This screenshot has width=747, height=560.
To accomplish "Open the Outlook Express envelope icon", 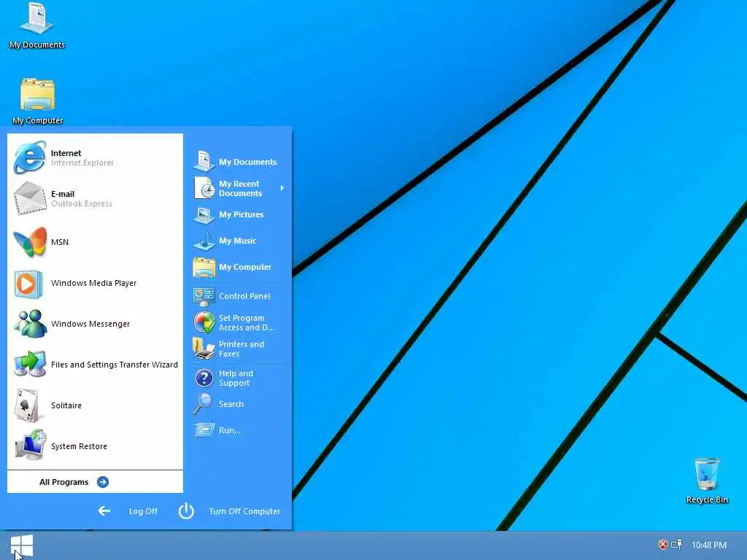I will 29,198.
